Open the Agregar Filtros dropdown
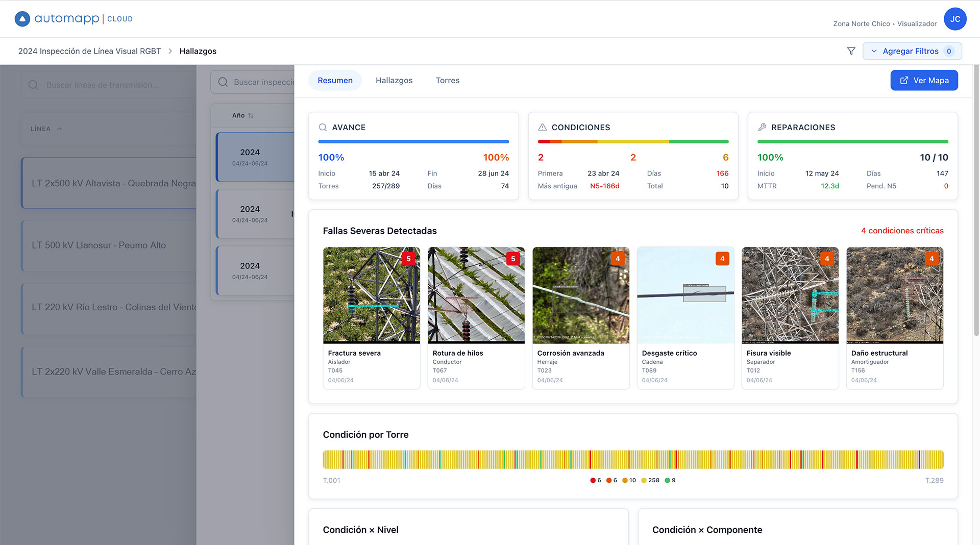This screenshot has width=980, height=545. [912, 51]
